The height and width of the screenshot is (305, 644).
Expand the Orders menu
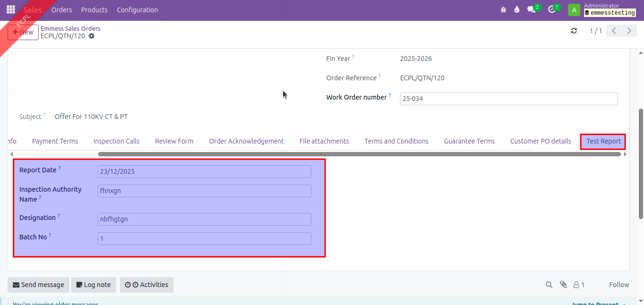click(x=61, y=10)
